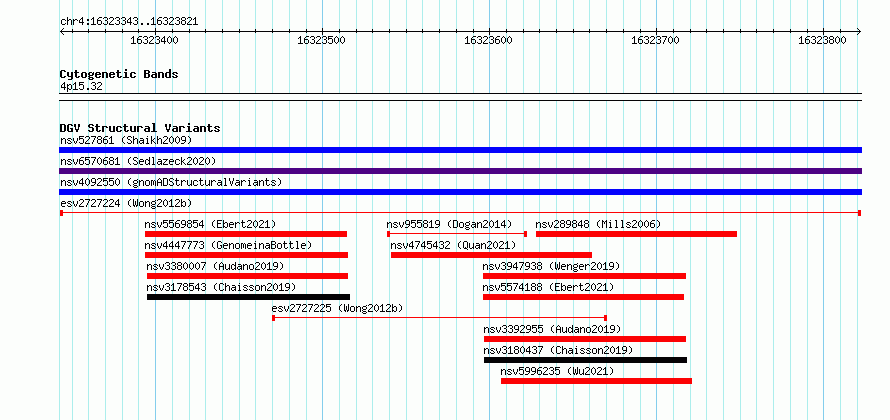The height and width of the screenshot is (420, 890).
Task: Open the nsv3178543 (Chaisson2019) black bar
Action: point(249,297)
